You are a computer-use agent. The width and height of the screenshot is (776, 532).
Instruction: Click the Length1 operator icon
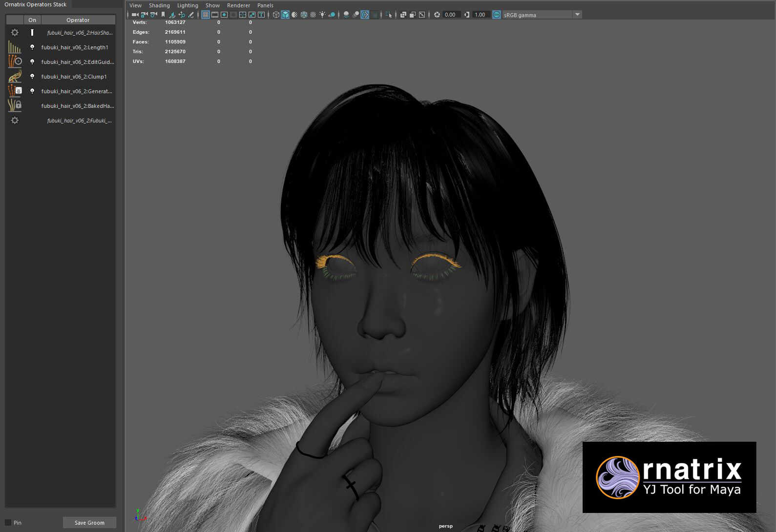click(x=15, y=47)
